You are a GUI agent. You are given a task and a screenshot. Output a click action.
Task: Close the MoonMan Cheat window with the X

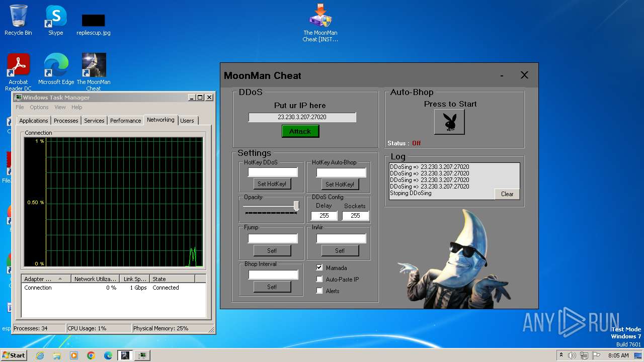(524, 75)
